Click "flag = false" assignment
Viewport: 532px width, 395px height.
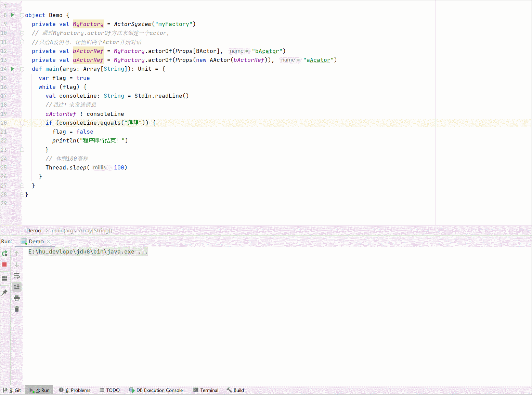(73, 132)
